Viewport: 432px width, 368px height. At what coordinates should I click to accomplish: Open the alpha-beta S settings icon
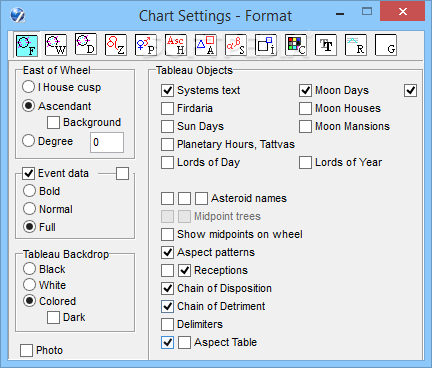click(x=236, y=45)
